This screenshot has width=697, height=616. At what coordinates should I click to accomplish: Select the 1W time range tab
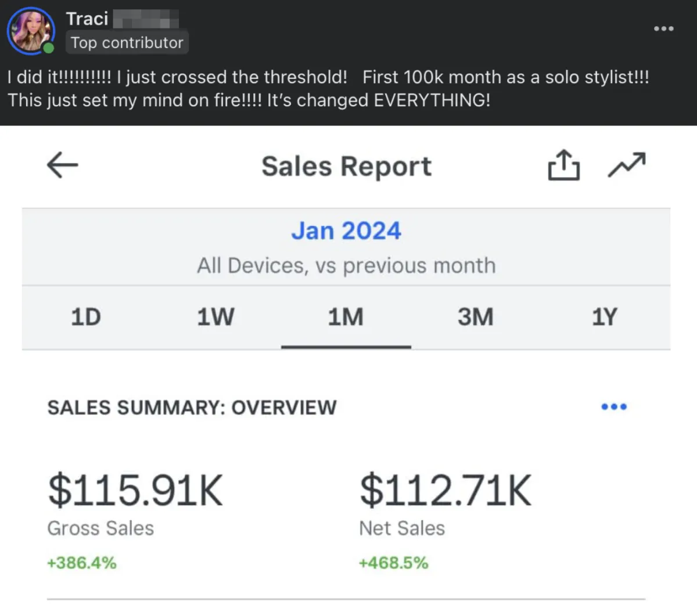point(215,317)
